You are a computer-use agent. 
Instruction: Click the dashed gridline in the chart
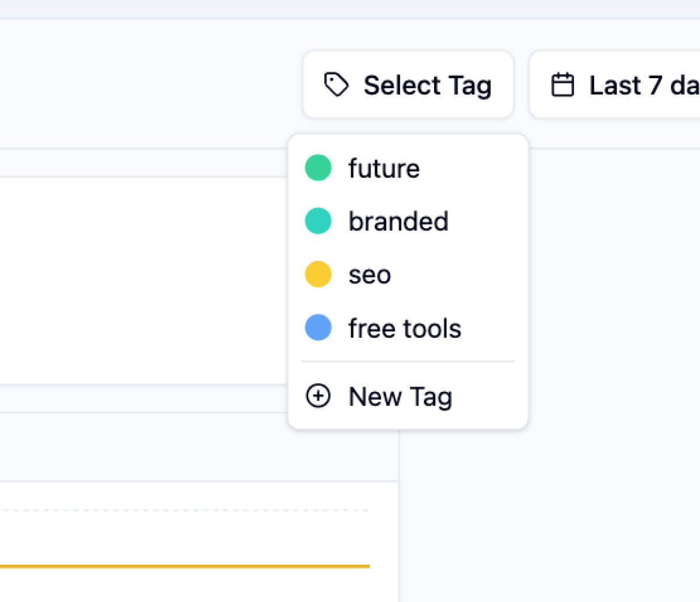coord(175,510)
